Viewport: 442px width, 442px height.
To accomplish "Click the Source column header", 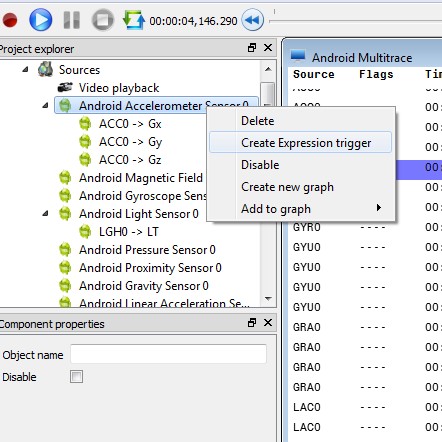I will [x=314, y=74].
